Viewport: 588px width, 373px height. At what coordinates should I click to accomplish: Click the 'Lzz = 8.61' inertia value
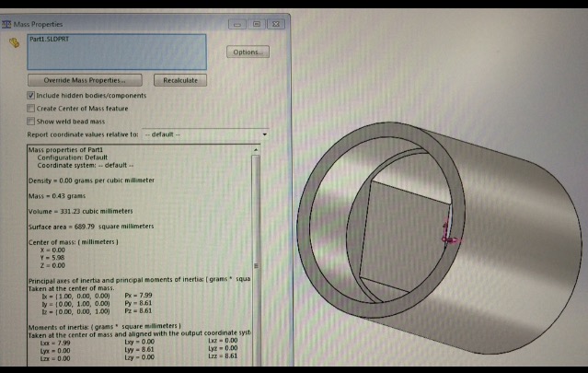pos(223,356)
